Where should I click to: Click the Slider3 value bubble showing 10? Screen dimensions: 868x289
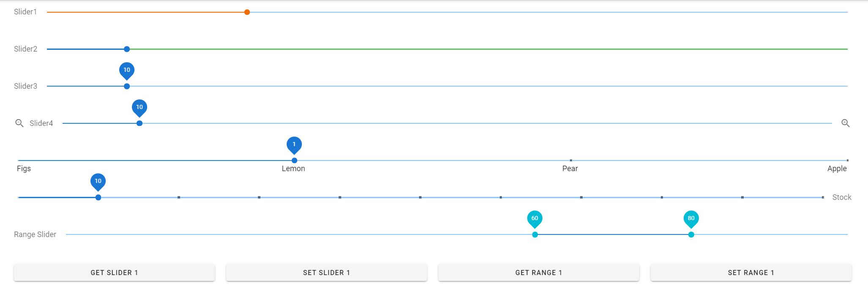[x=127, y=70]
